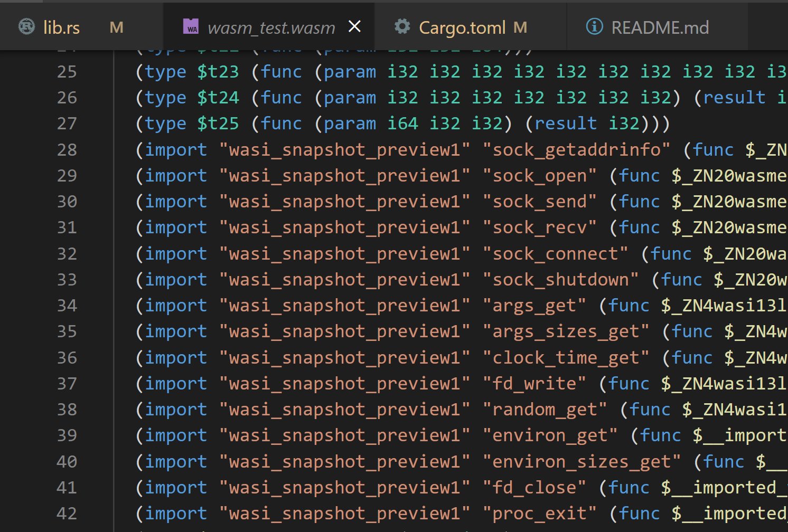
Task: Click line number 29 in the gutter
Action: click(x=67, y=176)
